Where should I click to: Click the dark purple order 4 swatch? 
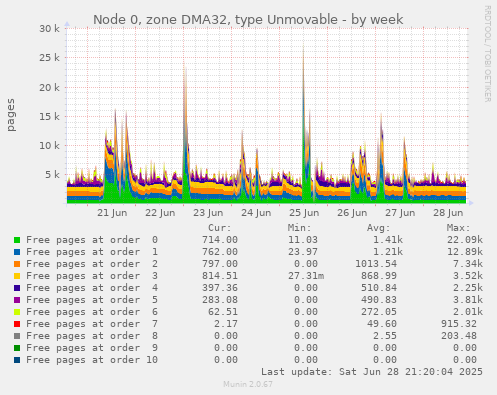click(17, 288)
